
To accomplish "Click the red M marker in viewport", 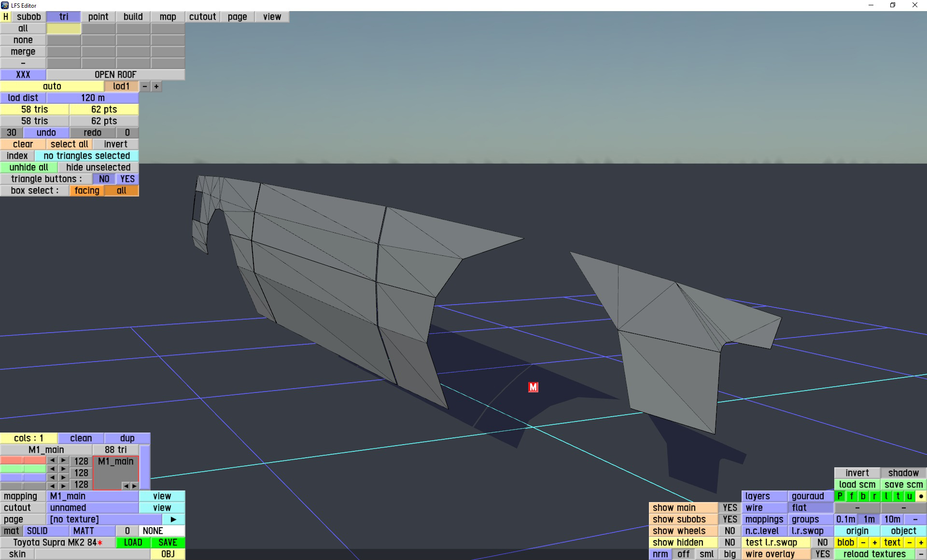I will (533, 387).
